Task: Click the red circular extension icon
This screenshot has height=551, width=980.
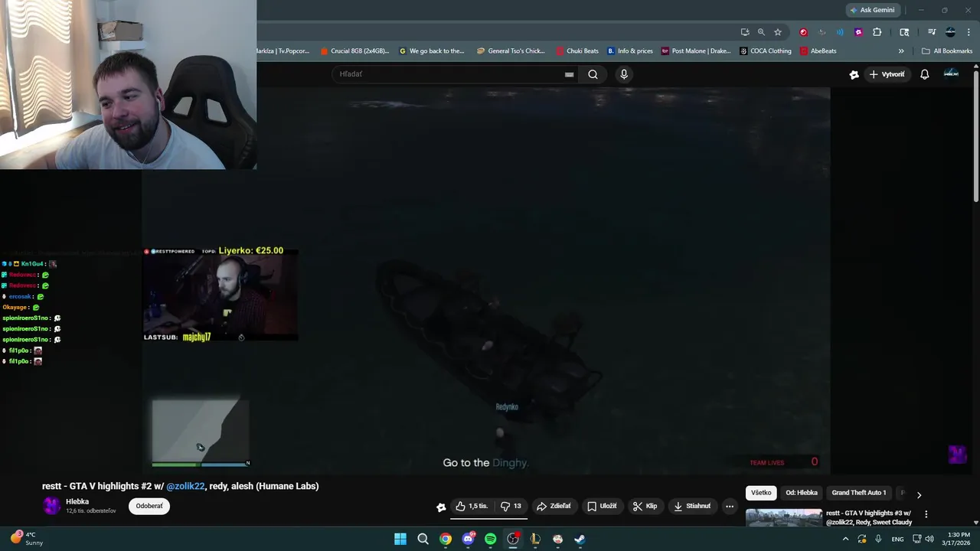Action: 803,32
